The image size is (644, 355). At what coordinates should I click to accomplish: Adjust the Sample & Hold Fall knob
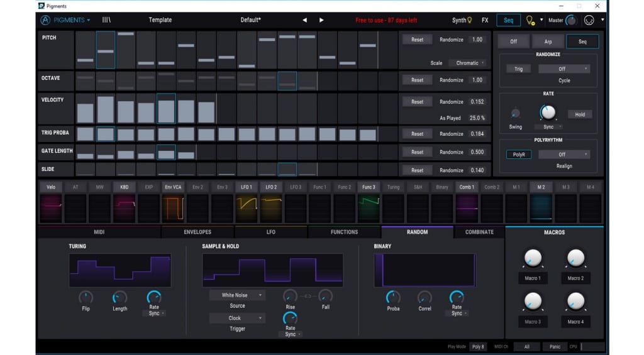point(325,296)
